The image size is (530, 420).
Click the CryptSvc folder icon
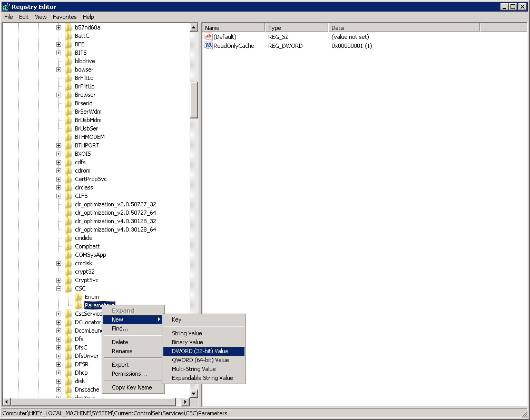[x=68, y=280]
